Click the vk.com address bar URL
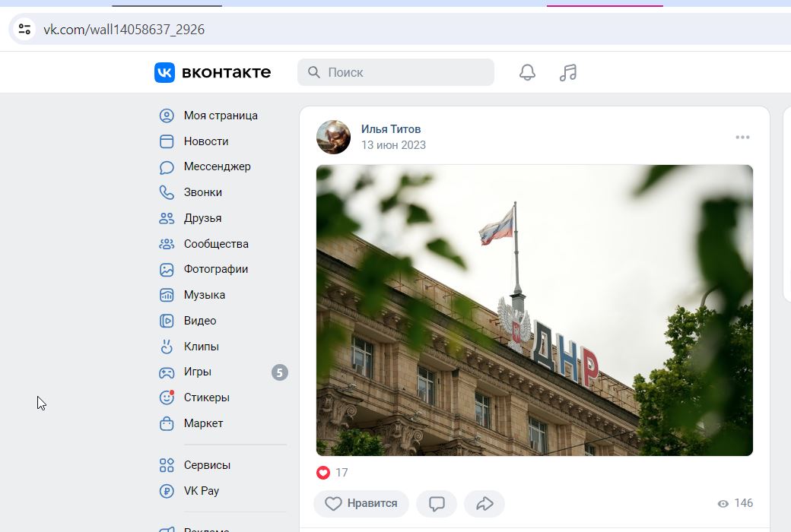791x532 pixels. [124, 29]
